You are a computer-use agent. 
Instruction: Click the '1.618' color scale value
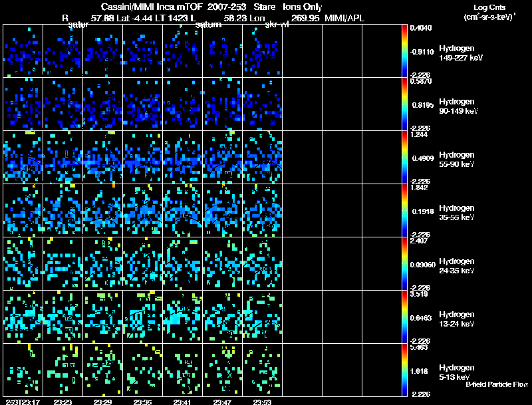[x=418, y=372]
